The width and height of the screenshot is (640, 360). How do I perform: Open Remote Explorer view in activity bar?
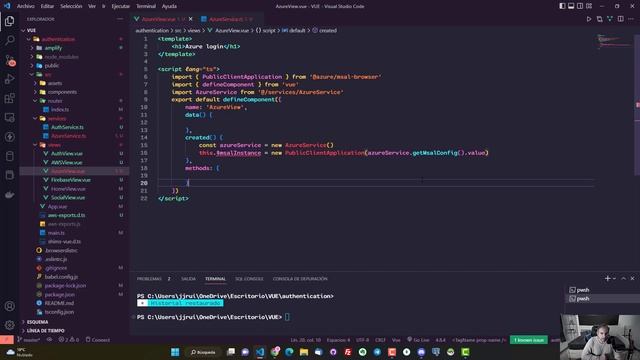pyautogui.click(x=9, y=118)
